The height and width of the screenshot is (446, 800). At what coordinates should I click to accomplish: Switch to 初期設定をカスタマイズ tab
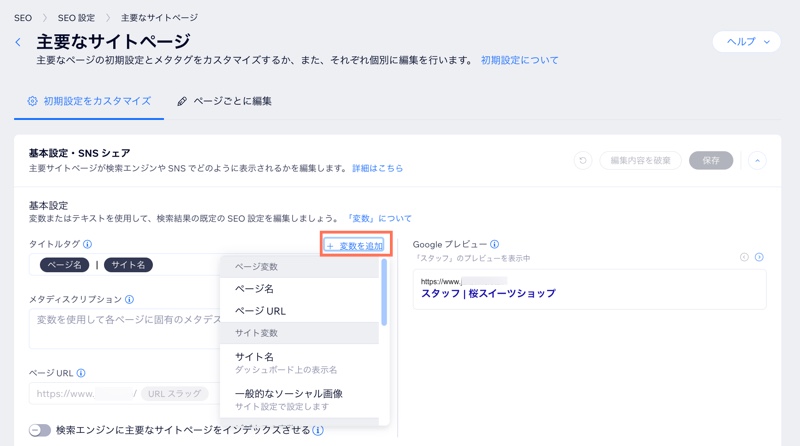click(89, 101)
